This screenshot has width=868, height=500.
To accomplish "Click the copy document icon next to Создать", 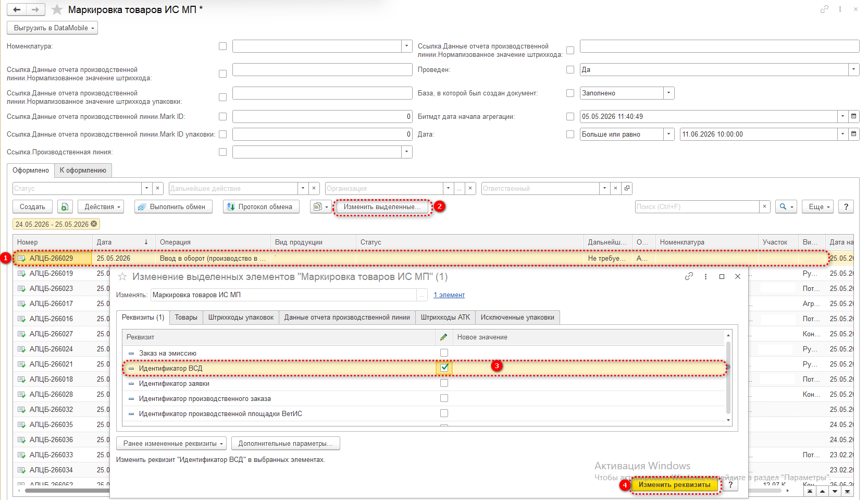I will (65, 207).
